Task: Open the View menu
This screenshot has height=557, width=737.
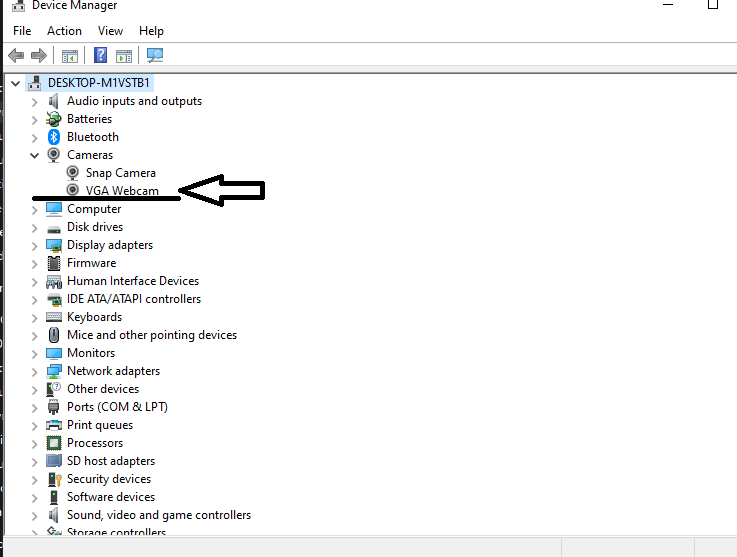Action: tap(110, 31)
